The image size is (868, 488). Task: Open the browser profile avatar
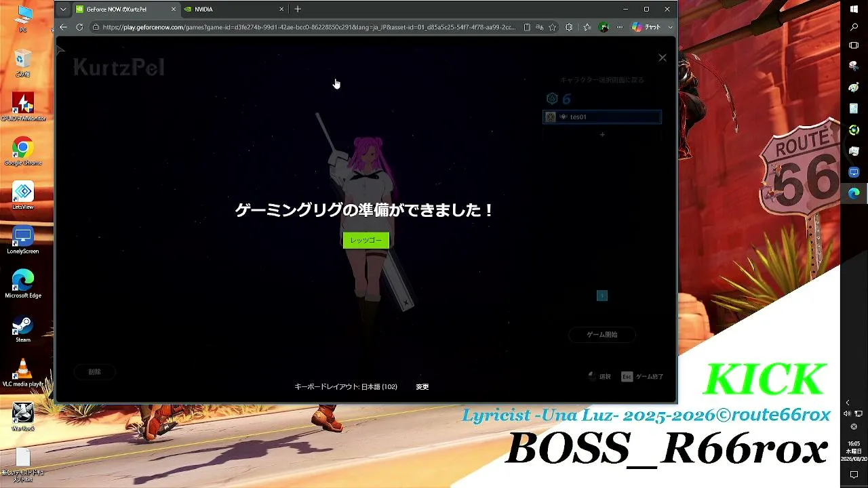tap(604, 27)
